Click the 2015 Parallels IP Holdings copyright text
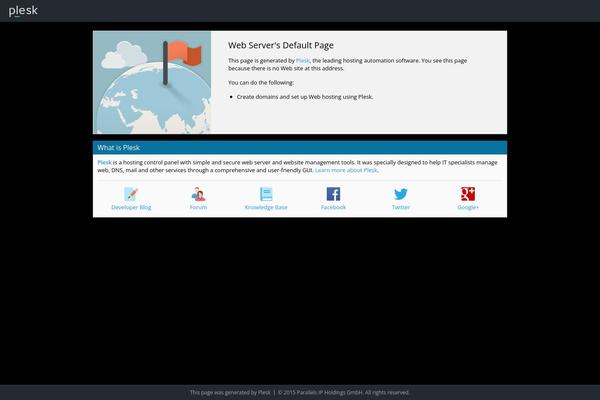The image size is (600, 400). coord(344,392)
